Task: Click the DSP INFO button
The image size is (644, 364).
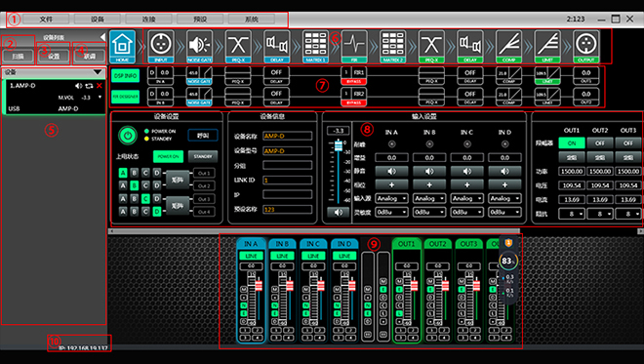Action: coord(125,75)
